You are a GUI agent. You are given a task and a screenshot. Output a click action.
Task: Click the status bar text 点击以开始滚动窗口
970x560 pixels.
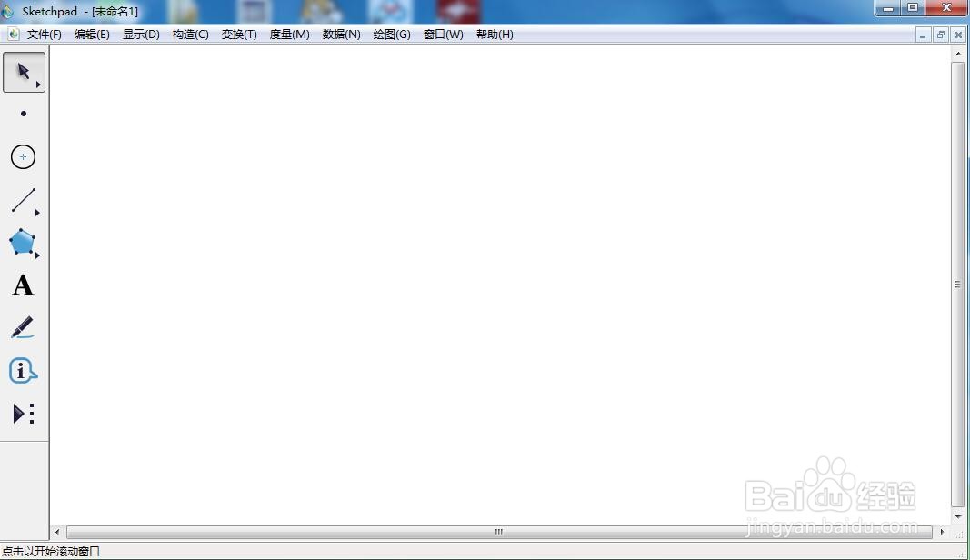point(51,551)
